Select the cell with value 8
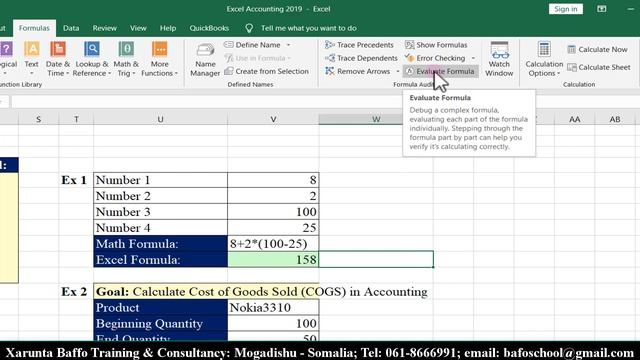Viewport: 640px width, 360px height. [x=273, y=180]
